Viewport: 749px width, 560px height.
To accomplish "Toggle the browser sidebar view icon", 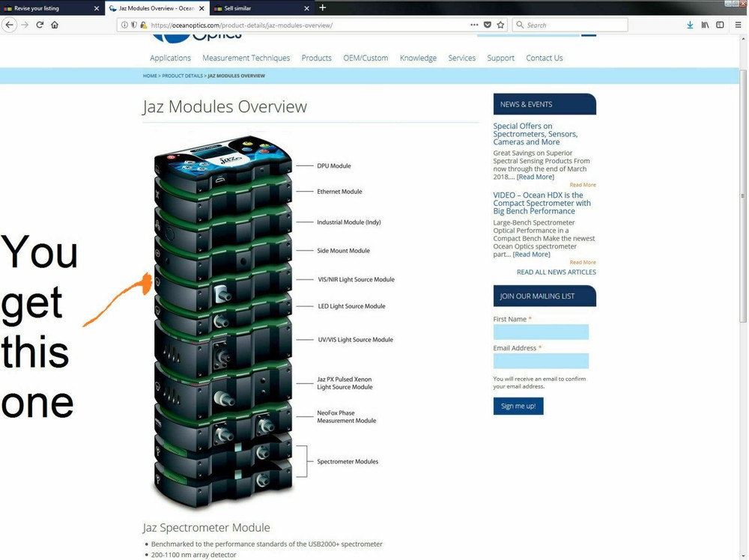I will (720, 25).
